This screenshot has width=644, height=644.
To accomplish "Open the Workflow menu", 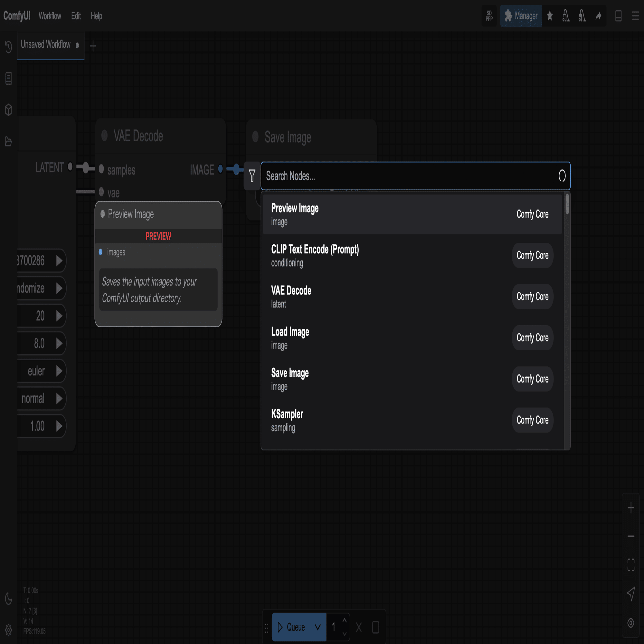I will tap(50, 16).
